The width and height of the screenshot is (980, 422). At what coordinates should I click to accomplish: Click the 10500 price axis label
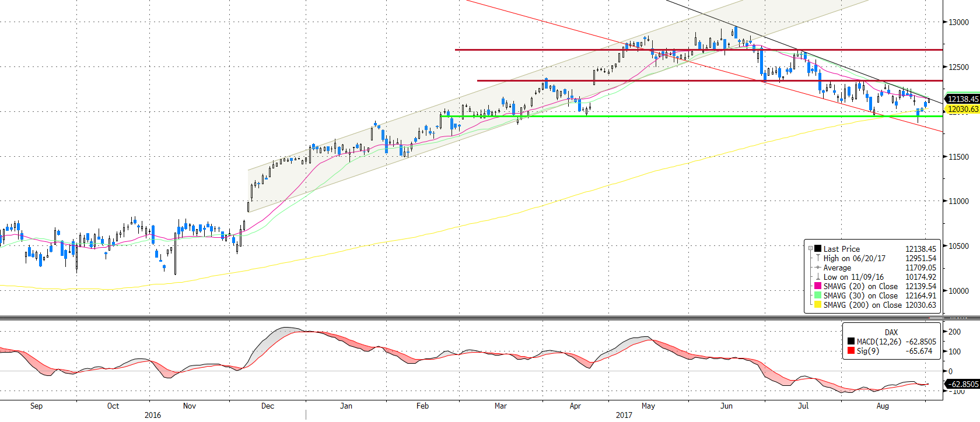(x=958, y=246)
